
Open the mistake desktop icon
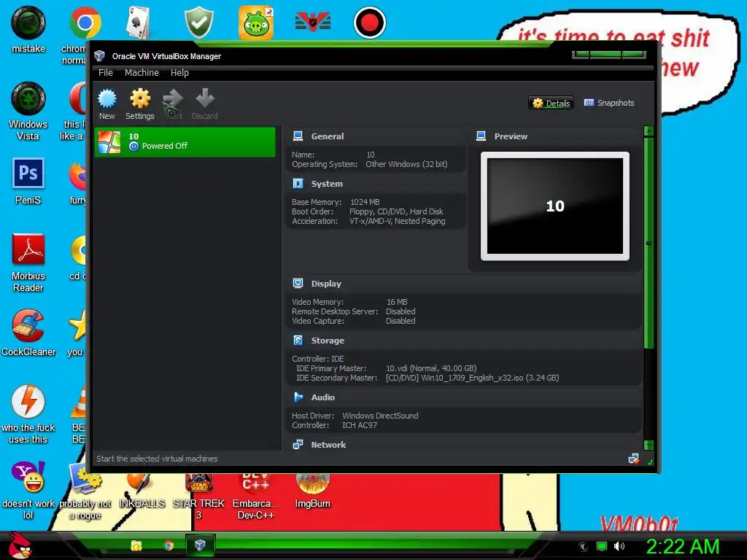click(28, 29)
